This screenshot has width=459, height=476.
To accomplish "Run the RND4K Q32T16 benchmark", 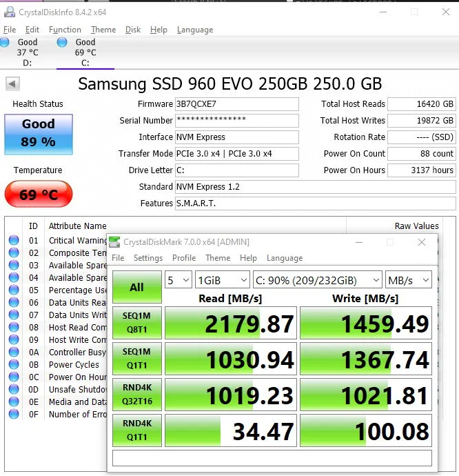I will tap(136, 395).
